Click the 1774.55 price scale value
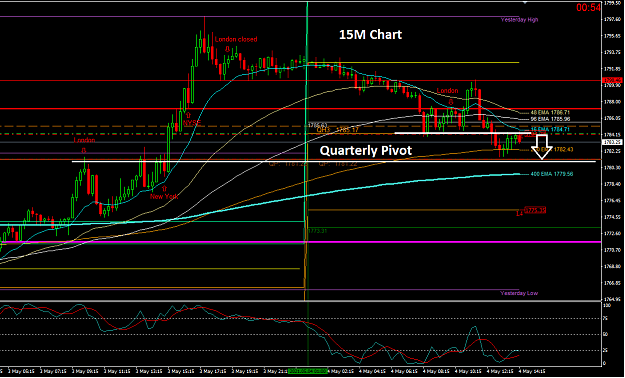Image resolution: width=625 pixels, height=378 pixels. [613, 217]
